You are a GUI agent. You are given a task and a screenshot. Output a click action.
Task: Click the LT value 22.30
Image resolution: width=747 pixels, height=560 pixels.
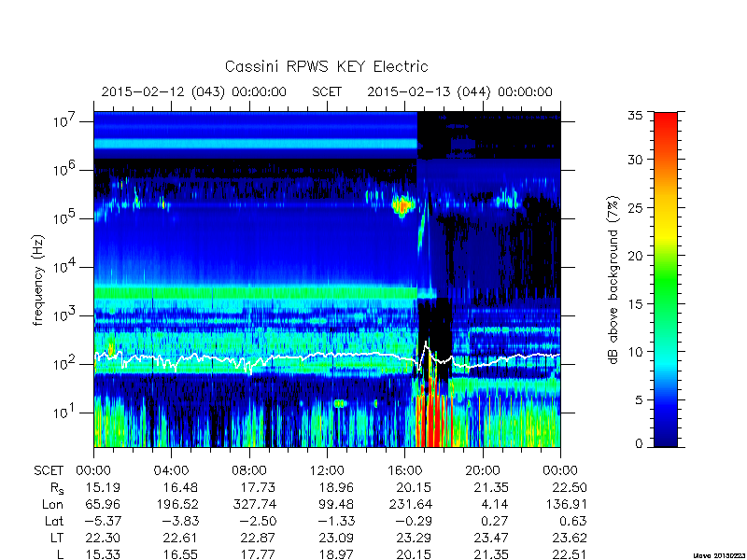[x=103, y=539]
